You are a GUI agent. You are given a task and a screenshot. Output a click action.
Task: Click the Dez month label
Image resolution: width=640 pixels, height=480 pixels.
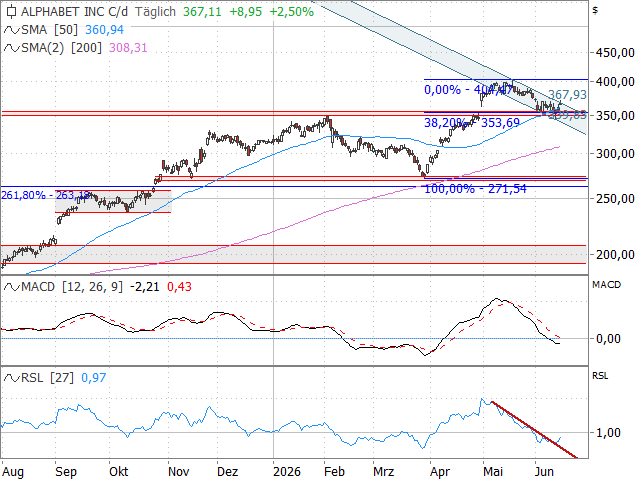(227, 472)
